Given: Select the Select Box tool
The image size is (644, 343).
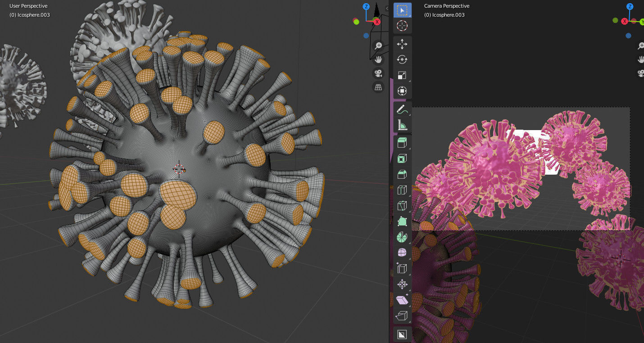Looking at the screenshot, I should 402,10.
